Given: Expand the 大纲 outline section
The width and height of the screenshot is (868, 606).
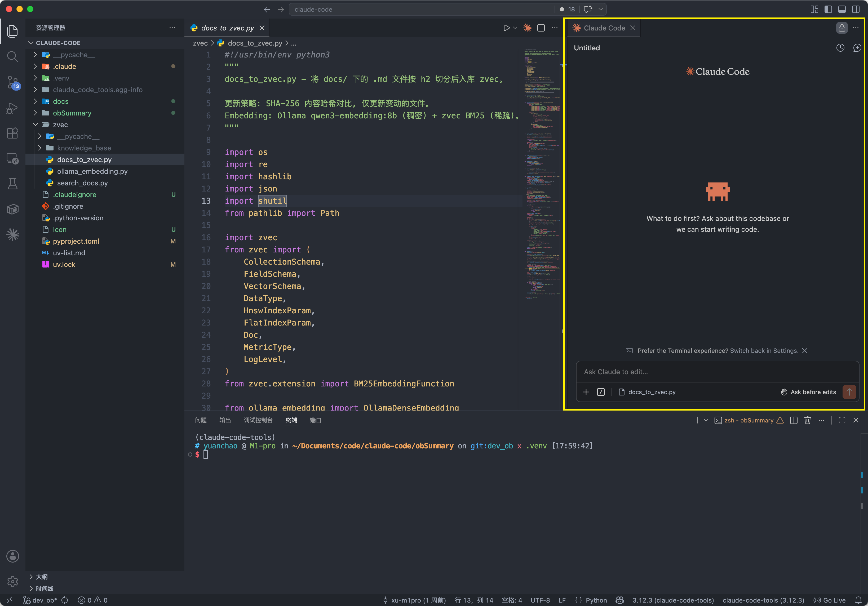Looking at the screenshot, I should (x=105, y=577).
